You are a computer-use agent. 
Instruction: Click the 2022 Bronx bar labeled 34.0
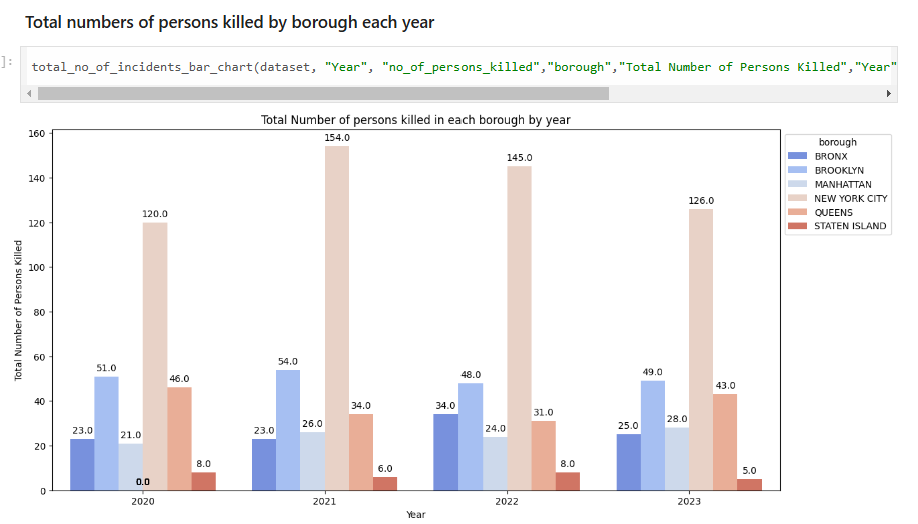446,453
